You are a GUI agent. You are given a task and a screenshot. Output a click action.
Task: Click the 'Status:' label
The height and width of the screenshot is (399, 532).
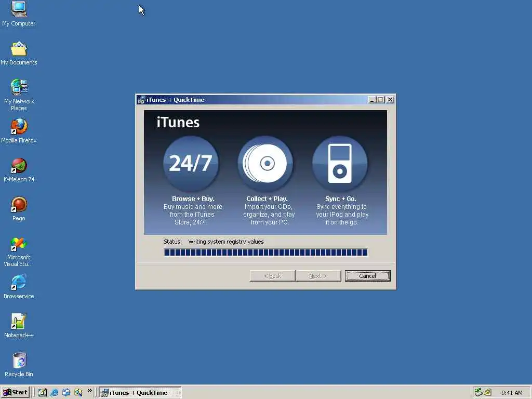tap(172, 242)
